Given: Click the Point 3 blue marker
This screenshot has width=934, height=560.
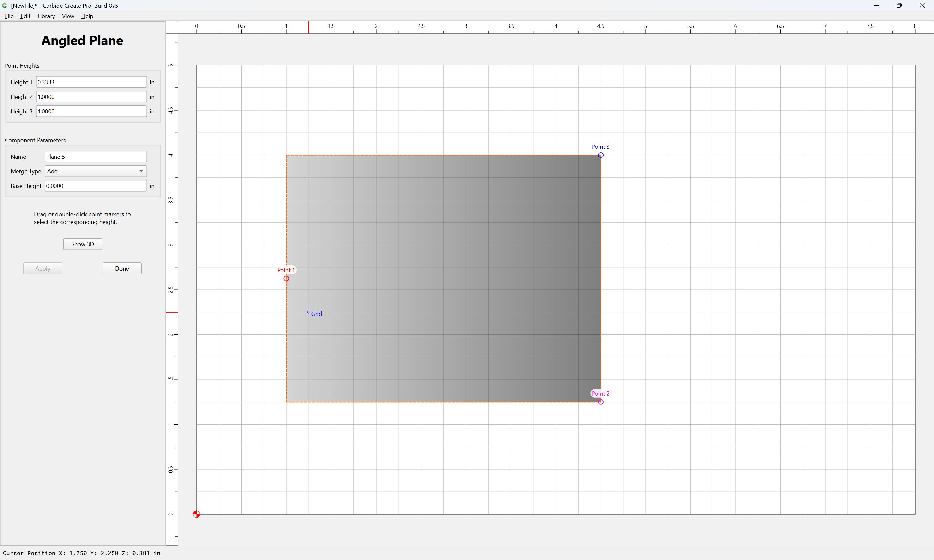Looking at the screenshot, I should tap(601, 155).
